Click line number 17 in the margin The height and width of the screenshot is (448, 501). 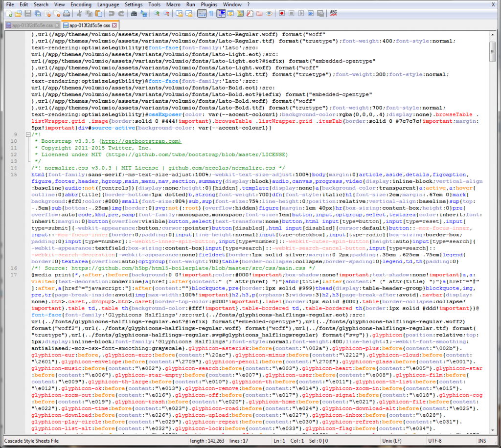click(14, 275)
